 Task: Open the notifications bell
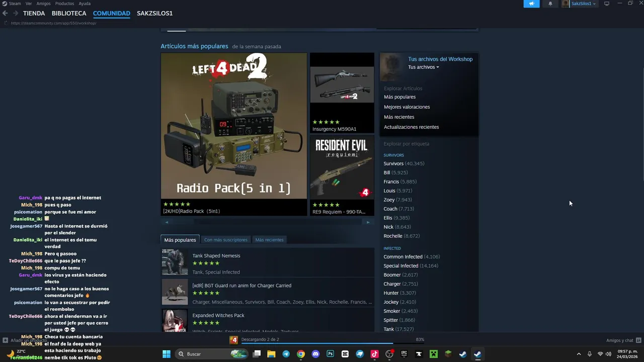[550, 4]
